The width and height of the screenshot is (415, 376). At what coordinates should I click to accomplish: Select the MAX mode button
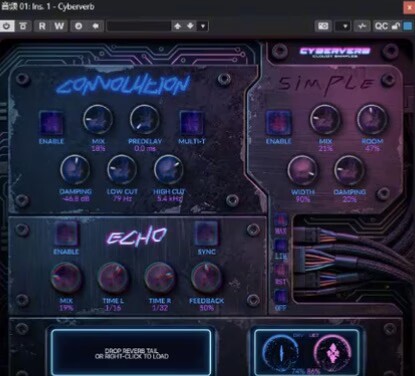pyautogui.click(x=281, y=220)
